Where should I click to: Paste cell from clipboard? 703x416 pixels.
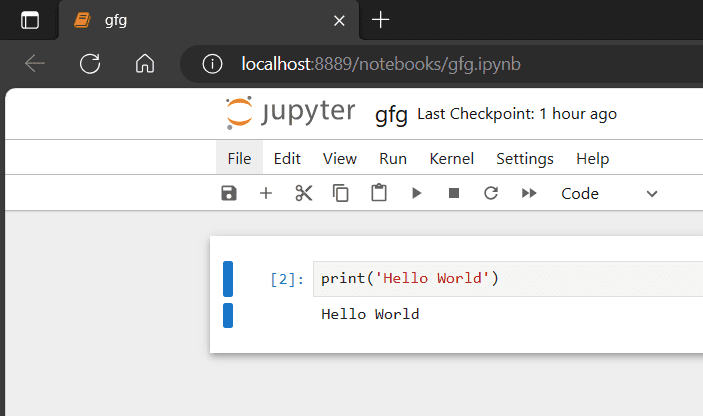379,193
